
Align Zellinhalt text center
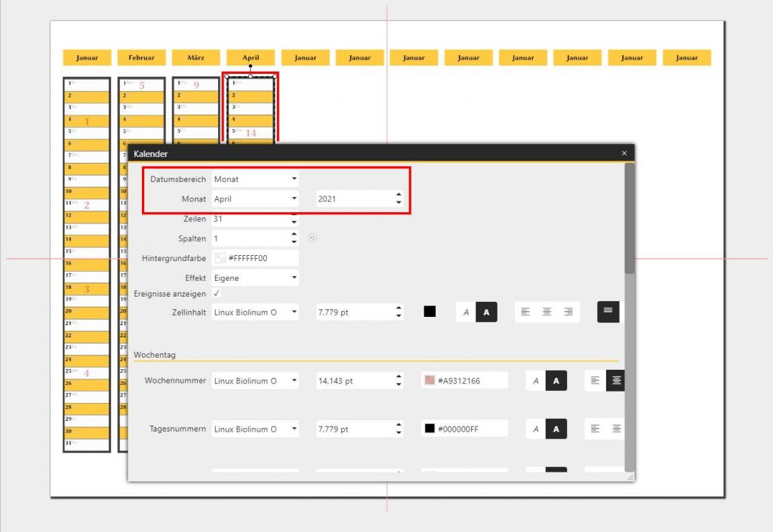[x=547, y=312]
